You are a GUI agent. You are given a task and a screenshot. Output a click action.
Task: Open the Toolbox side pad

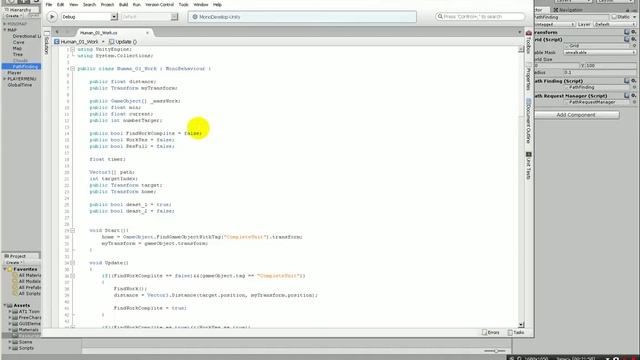point(529,42)
